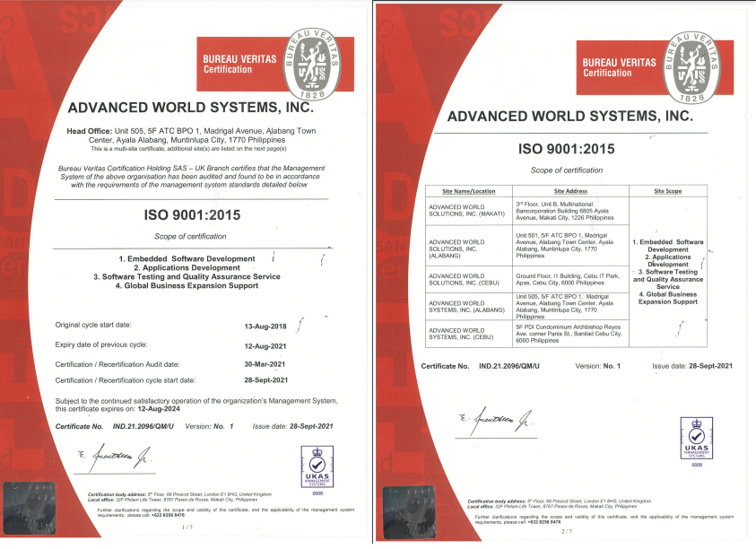The height and width of the screenshot is (549, 756).
Task: Click the date '30-Mar-2021'
Action: click(x=265, y=364)
